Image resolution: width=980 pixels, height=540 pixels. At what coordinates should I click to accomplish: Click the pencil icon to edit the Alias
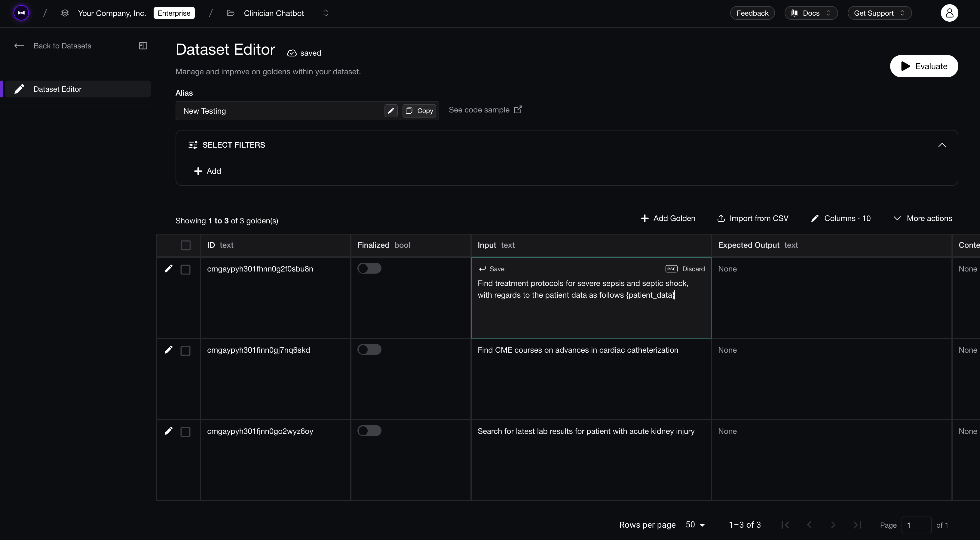(391, 111)
